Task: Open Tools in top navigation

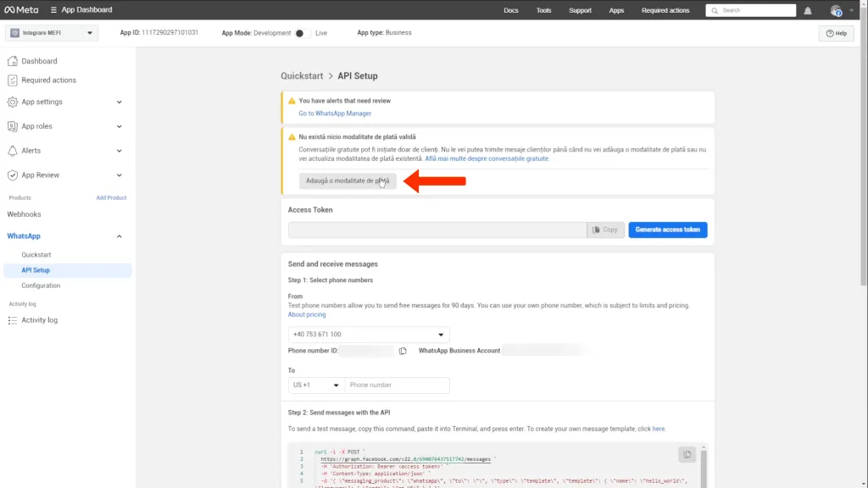Action: point(543,10)
